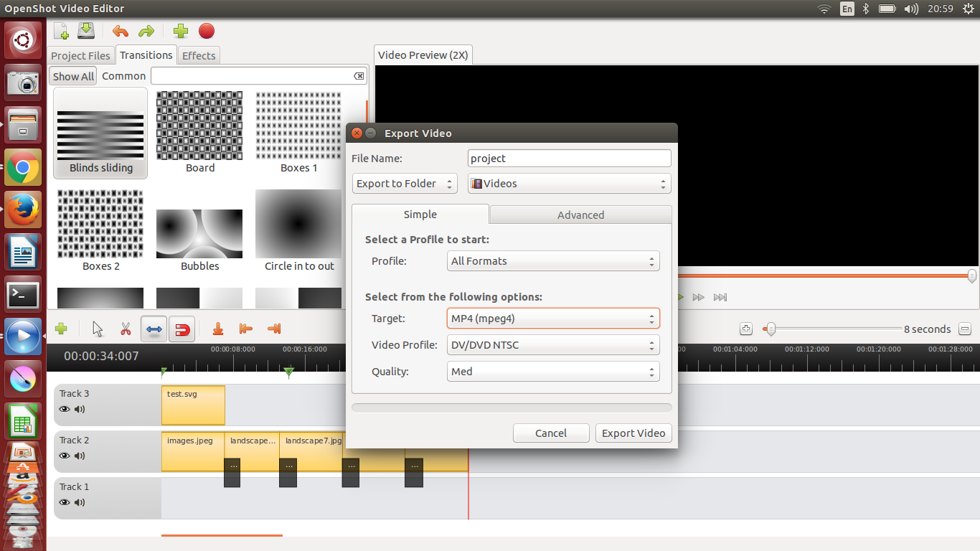The height and width of the screenshot is (551, 980).
Task: Toggle Track 1 visibility eye
Action: [x=65, y=502]
